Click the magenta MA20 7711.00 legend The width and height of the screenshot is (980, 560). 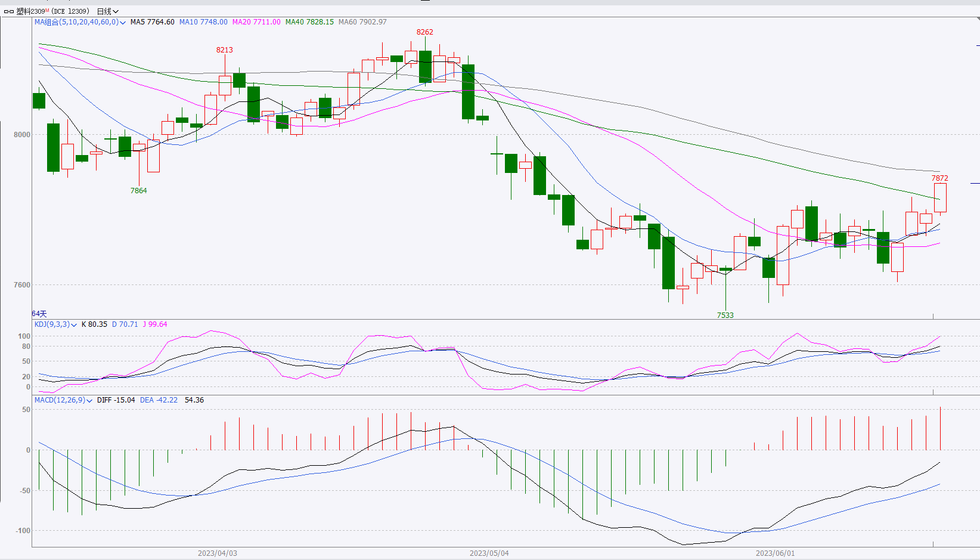pyautogui.click(x=256, y=22)
